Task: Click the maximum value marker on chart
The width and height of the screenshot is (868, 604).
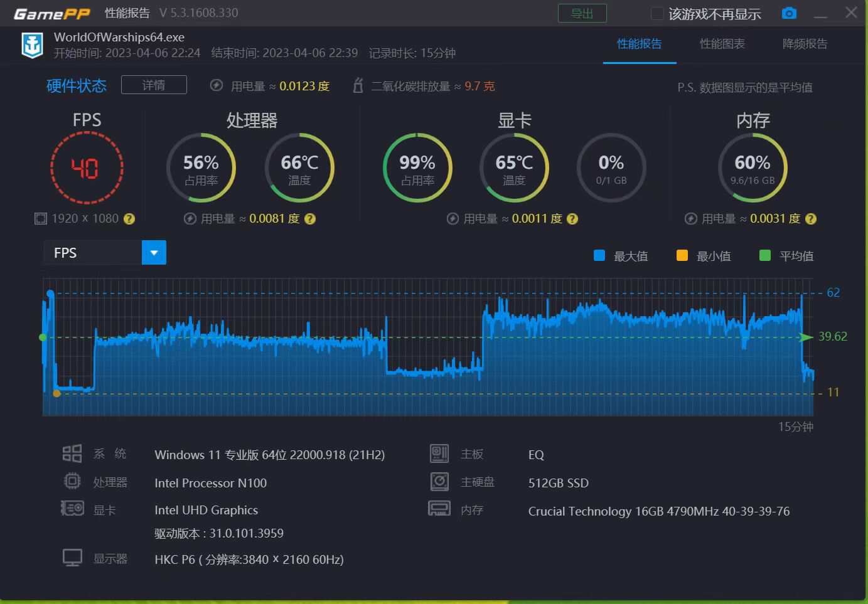Action: 50,293
